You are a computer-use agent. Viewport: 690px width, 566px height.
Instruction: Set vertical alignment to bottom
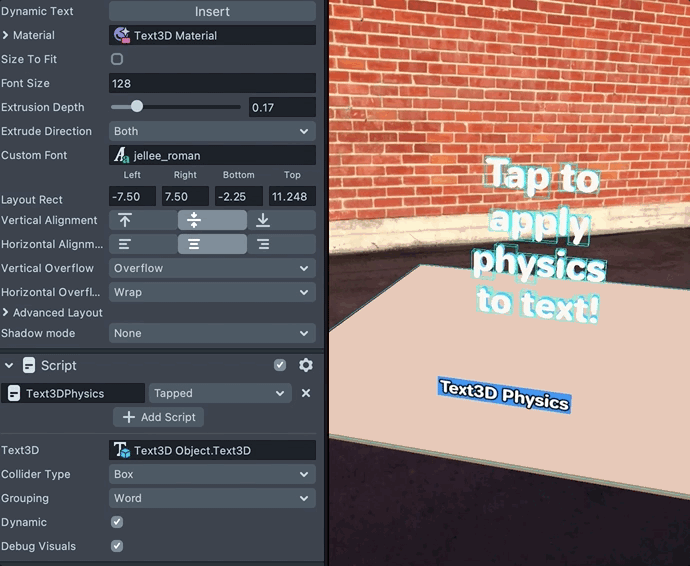263,220
